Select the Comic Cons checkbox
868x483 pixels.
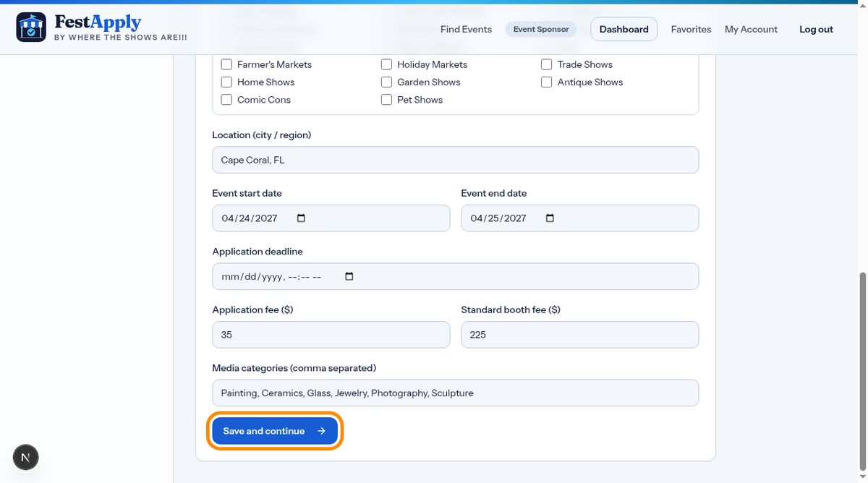226,100
